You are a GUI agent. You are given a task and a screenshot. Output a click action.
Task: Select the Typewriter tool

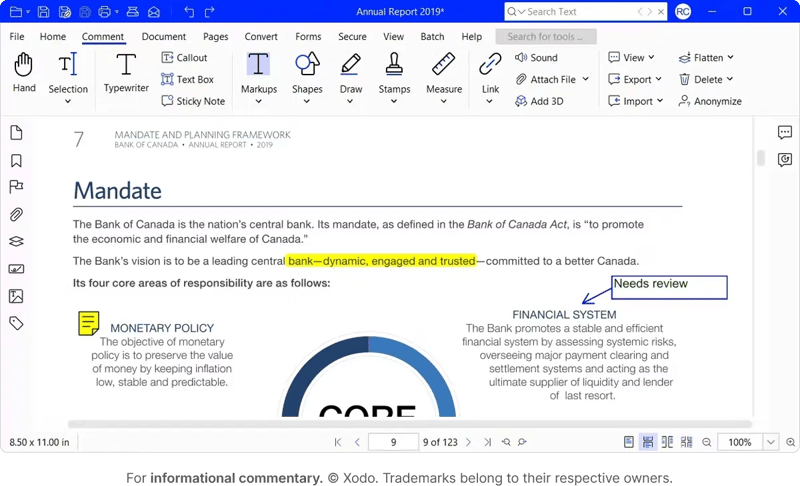126,72
